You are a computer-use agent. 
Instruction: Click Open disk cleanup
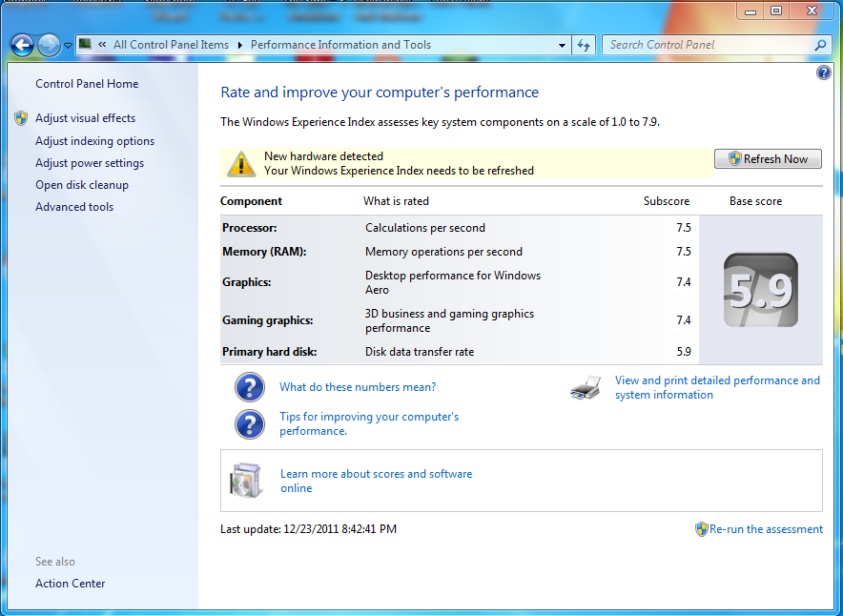(82, 185)
